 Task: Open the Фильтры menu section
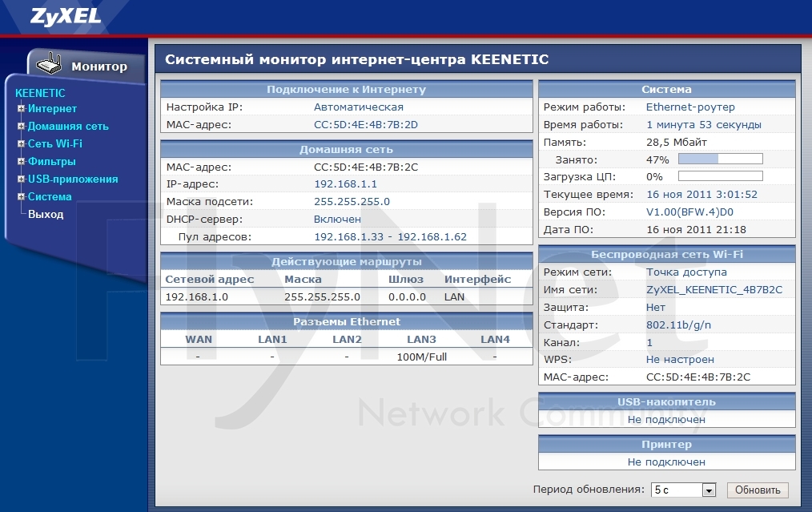[52, 162]
